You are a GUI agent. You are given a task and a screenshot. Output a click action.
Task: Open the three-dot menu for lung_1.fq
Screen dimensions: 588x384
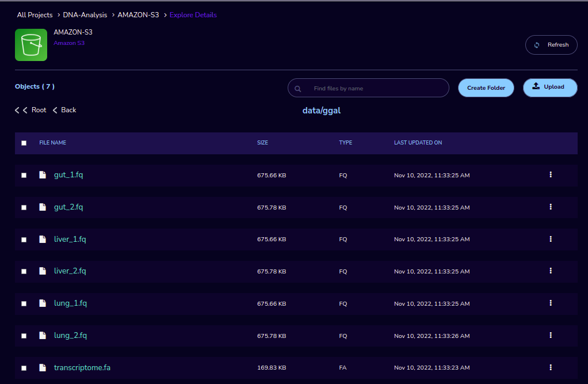pyautogui.click(x=551, y=303)
